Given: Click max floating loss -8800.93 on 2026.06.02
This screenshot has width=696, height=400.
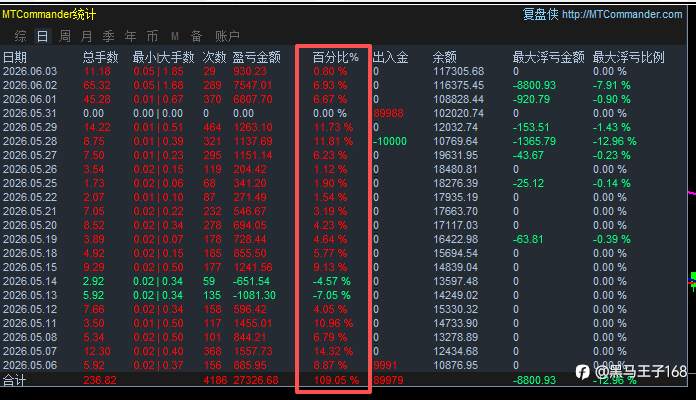Looking at the screenshot, I should [x=534, y=85].
